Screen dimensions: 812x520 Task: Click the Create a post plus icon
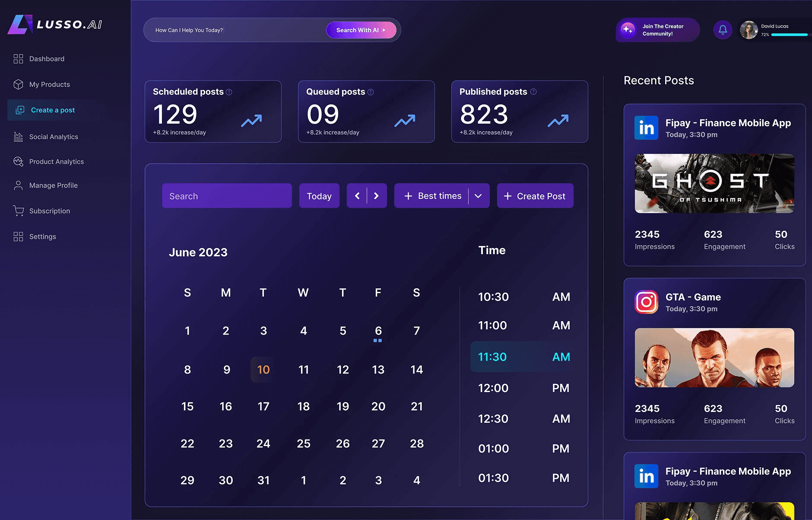[x=20, y=110]
